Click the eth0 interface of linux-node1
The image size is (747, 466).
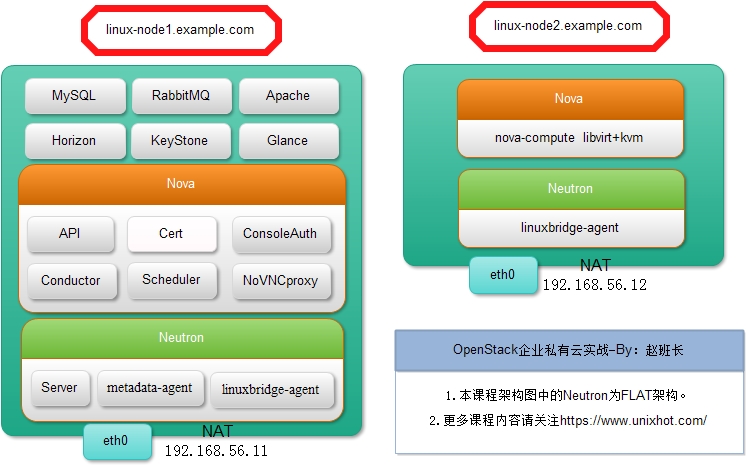coord(117,441)
